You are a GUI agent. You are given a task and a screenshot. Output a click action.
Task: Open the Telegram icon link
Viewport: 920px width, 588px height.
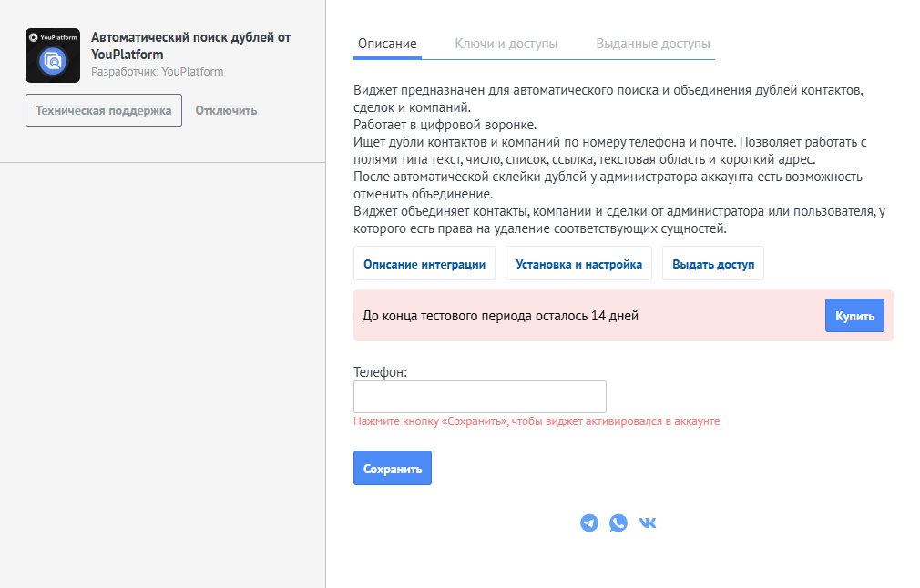click(x=589, y=523)
